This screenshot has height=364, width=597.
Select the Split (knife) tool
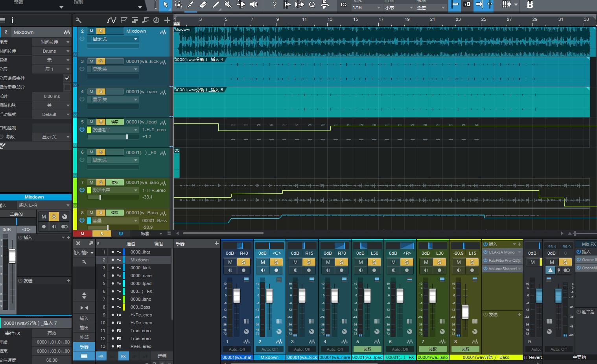[191, 4]
